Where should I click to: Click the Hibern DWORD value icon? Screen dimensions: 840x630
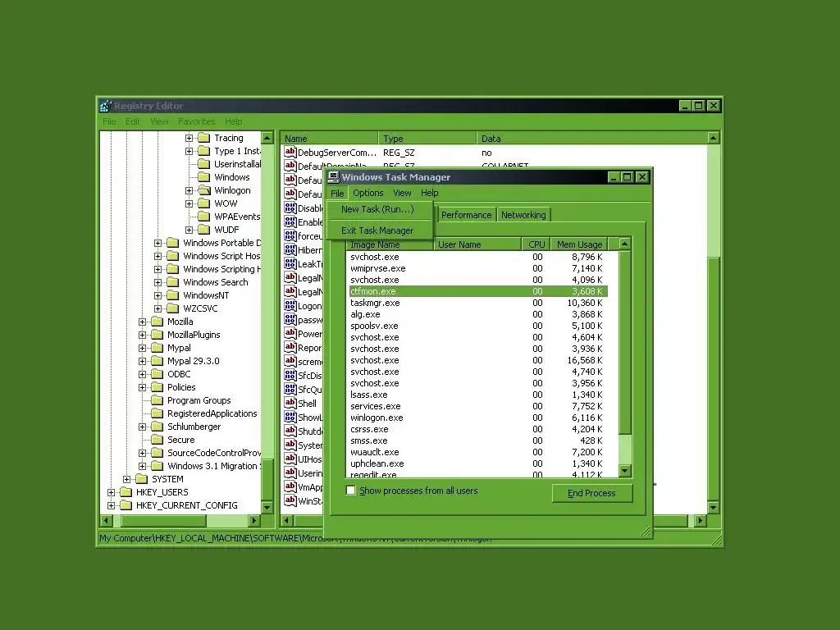(290, 249)
